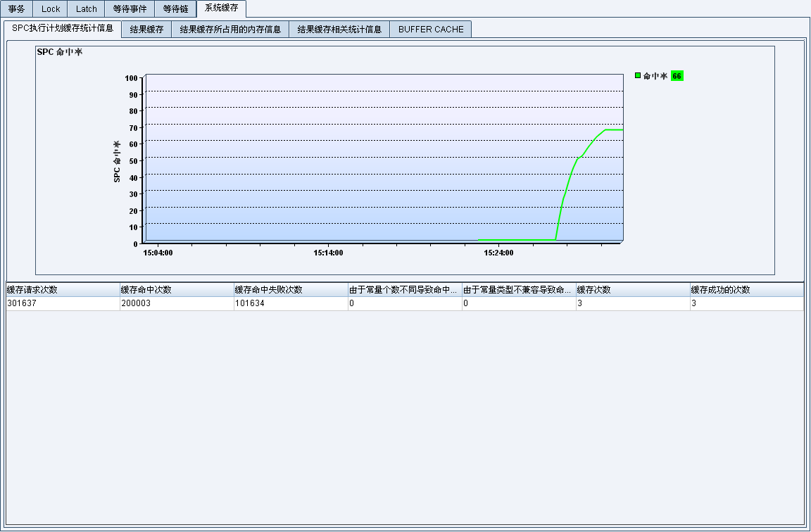811x532 pixels.
Task: Select the cell with value 301637
Action: point(63,303)
